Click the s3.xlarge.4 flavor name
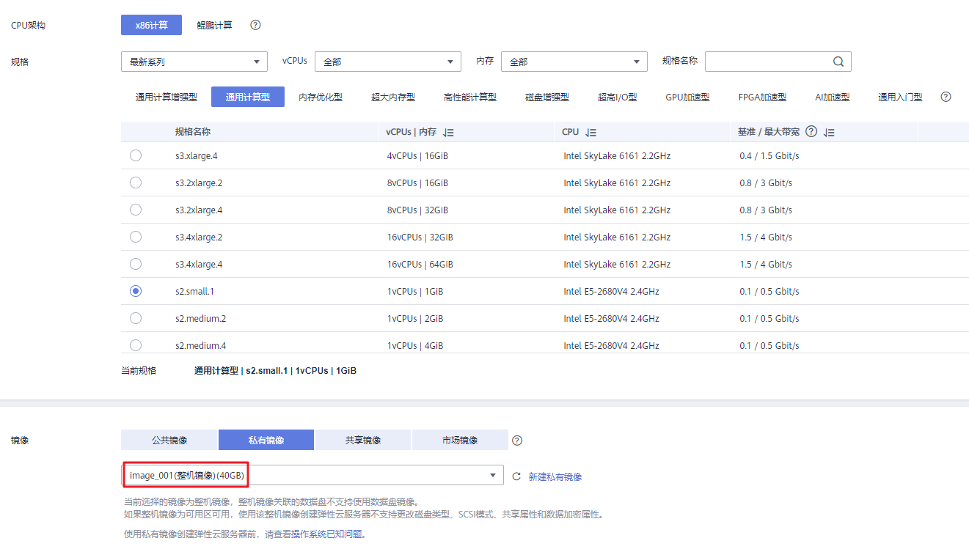Screen dimensions: 969x560 (x=197, y=156)
